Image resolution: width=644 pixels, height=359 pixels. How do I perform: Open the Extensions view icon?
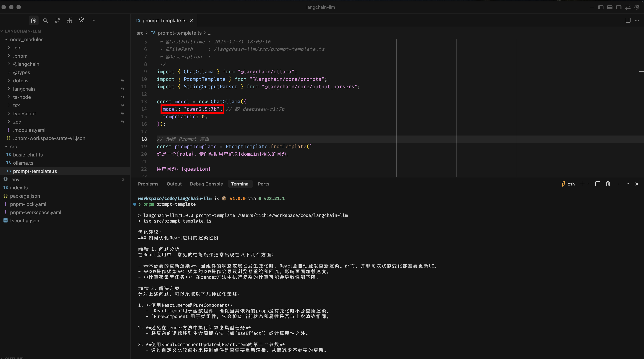tap(69, 20)
